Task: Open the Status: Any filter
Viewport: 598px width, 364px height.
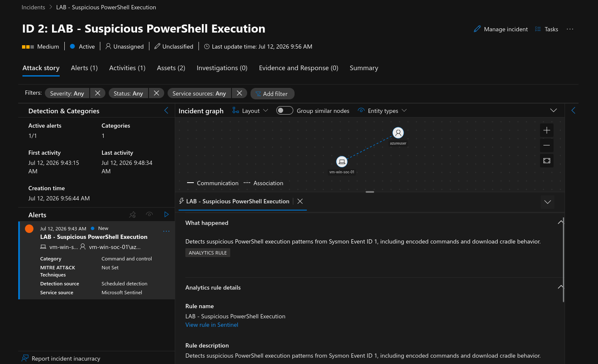Action: pyautogui.click(x=128, y=93)
